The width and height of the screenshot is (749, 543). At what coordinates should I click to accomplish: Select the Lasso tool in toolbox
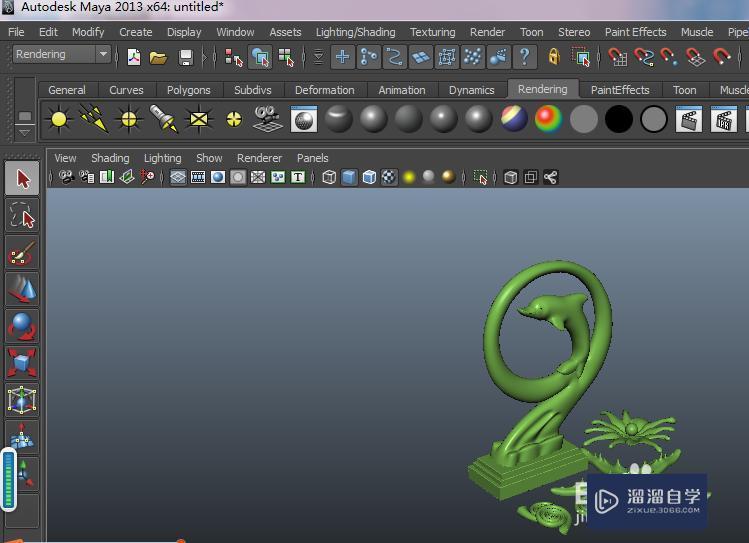(22, 216)
